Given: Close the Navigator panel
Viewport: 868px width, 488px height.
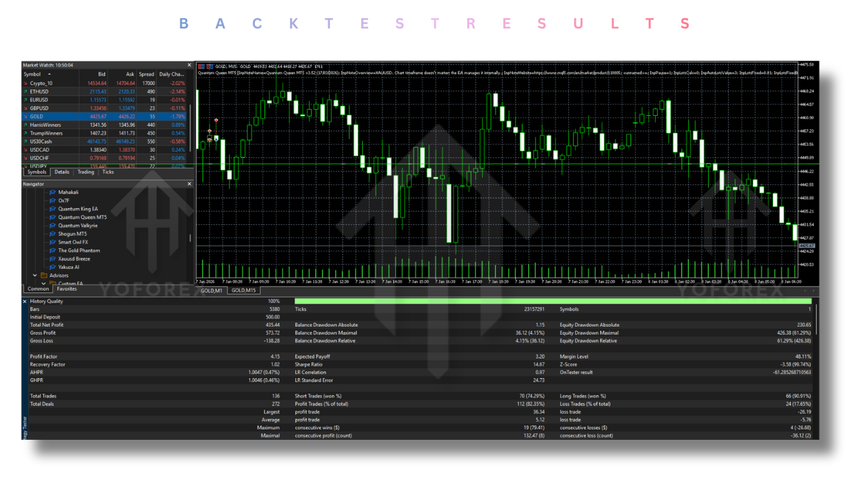Looking at the screenshot, I should [189, 183].
